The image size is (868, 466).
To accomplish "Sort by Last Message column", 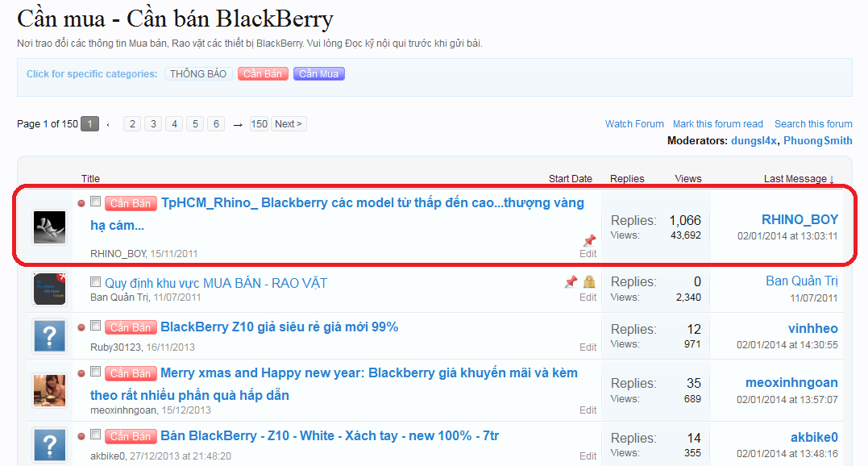I will [x=799, y=179].
